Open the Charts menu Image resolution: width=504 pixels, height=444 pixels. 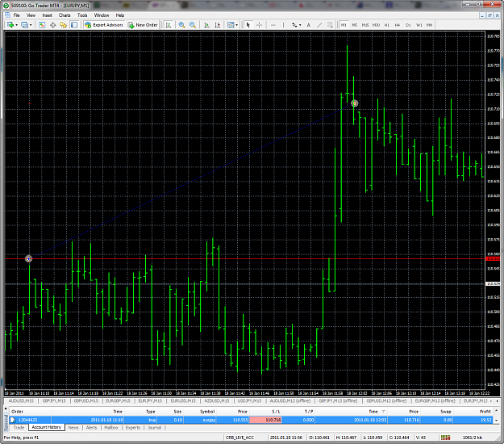(65, 15)
